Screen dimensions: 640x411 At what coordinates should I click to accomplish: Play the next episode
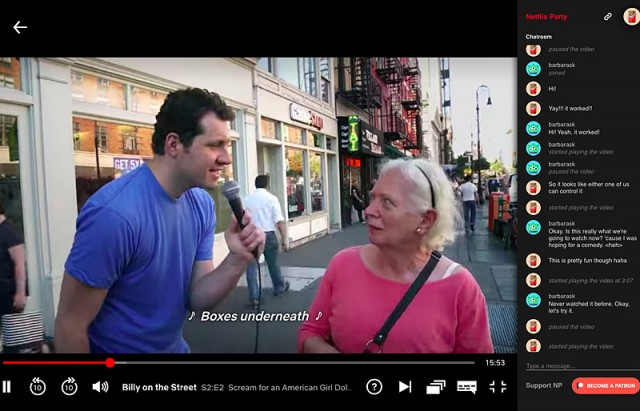[x=404, y=387]
